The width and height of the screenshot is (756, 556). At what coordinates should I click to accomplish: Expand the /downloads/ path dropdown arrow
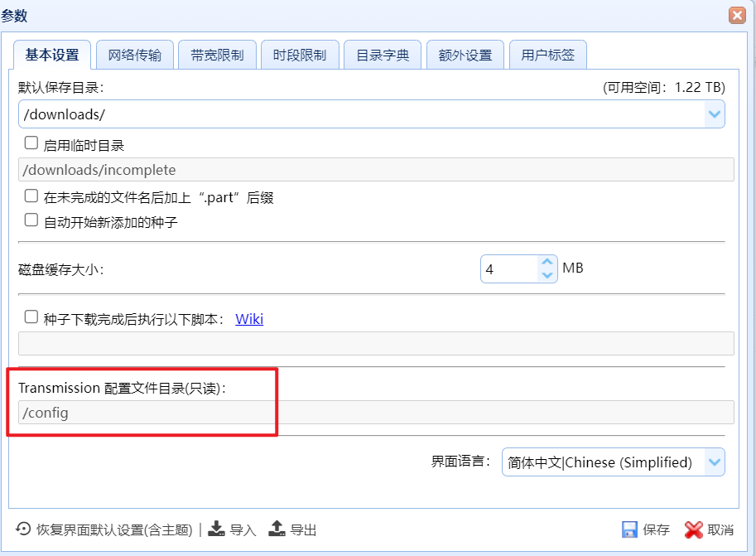(714, 114)
